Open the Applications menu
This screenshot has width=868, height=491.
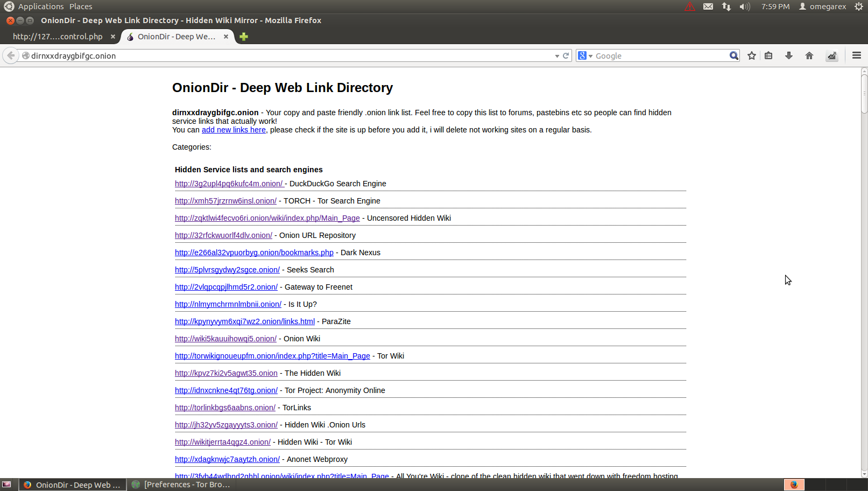pos(41,6)
